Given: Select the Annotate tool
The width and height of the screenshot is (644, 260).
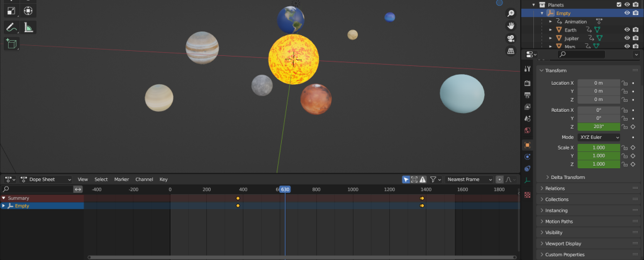Looking at the screenshot, I should [x=11, y=27].
